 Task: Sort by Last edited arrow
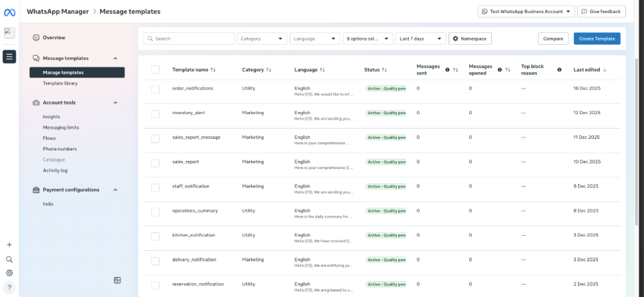point(605,69)
